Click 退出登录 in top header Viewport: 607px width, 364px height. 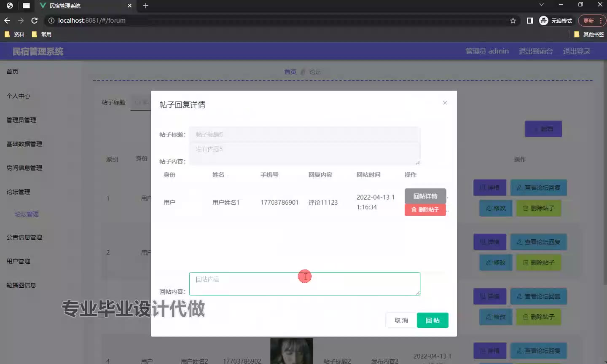click(576, 51)
